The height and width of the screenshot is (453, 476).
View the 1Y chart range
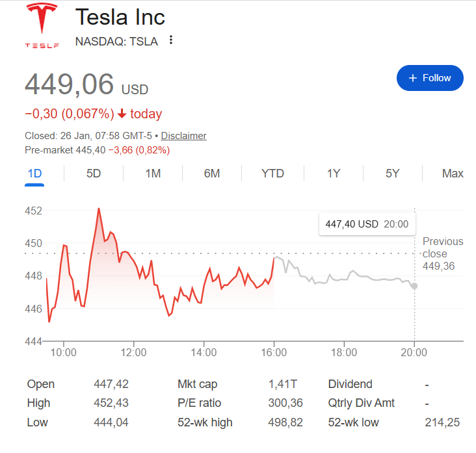[x=334, y=174]
